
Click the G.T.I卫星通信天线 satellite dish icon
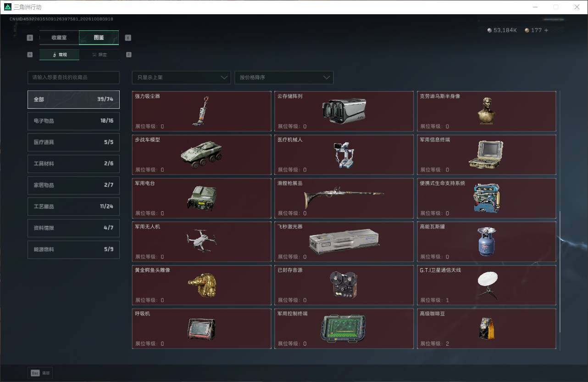click(487, 285)
